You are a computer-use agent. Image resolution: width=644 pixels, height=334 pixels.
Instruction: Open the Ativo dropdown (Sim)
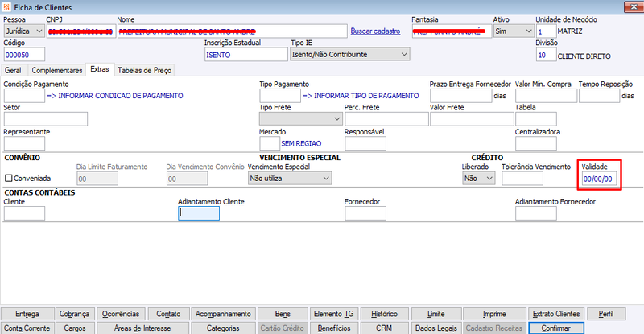[x=514, y=31]
